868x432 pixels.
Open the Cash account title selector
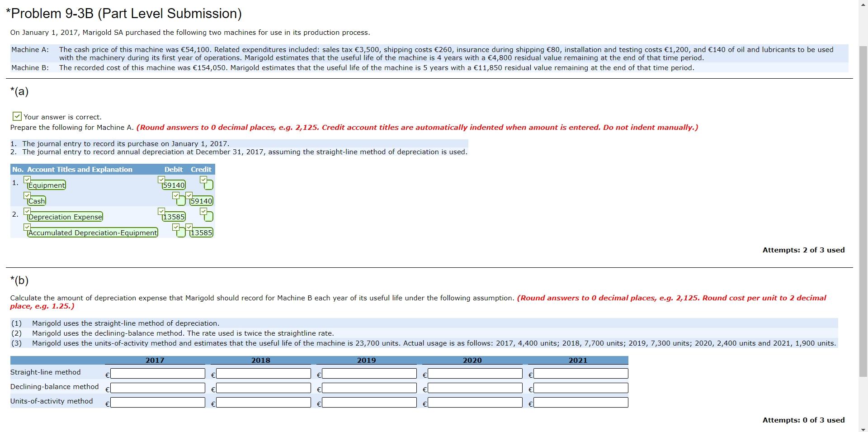point(36,201)
